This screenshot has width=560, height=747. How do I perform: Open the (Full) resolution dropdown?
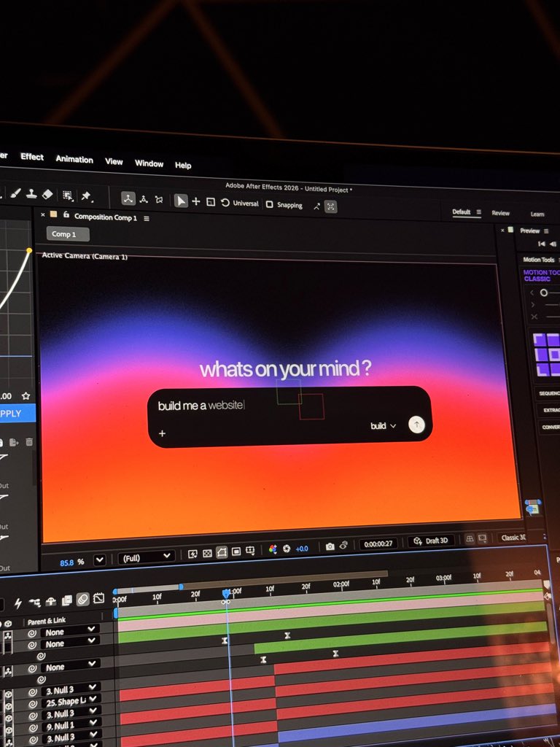click(x=145, y=557)
